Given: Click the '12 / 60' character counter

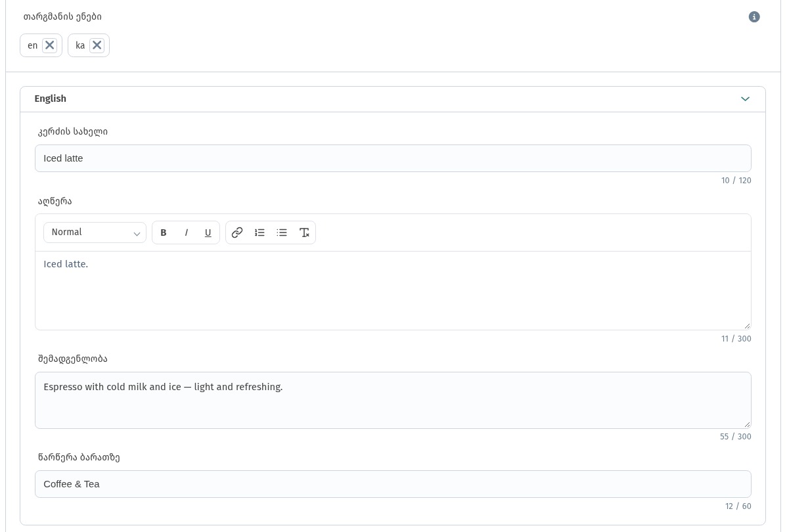Looking at the screenshot, I should [738, 506].
